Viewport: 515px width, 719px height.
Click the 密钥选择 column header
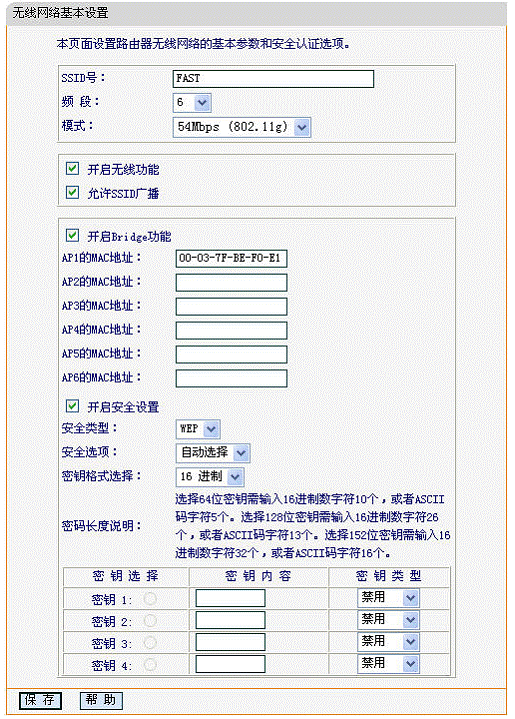pyautogui.click(x=125, y=576)
